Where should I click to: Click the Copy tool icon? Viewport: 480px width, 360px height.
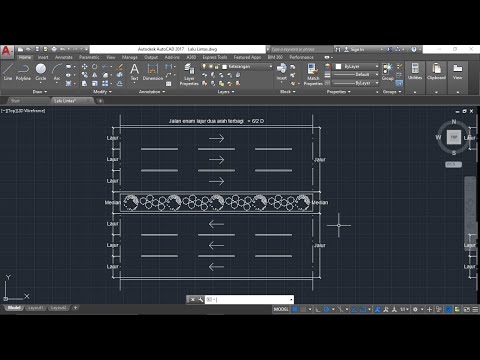pyautogui.click(x=85, y=75)
